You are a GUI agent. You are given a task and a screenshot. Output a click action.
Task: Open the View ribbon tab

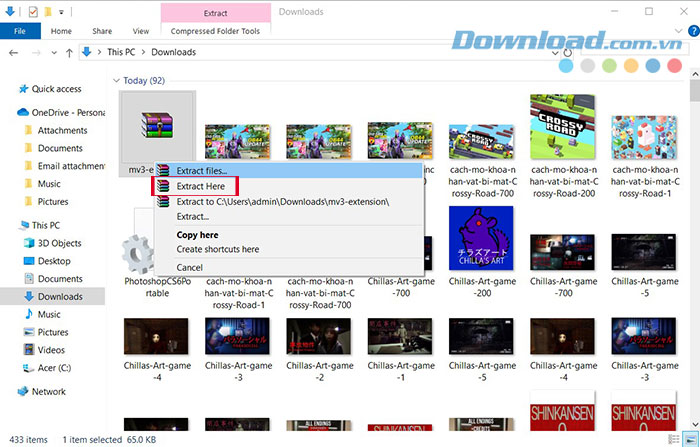click(x=140, y=31)
